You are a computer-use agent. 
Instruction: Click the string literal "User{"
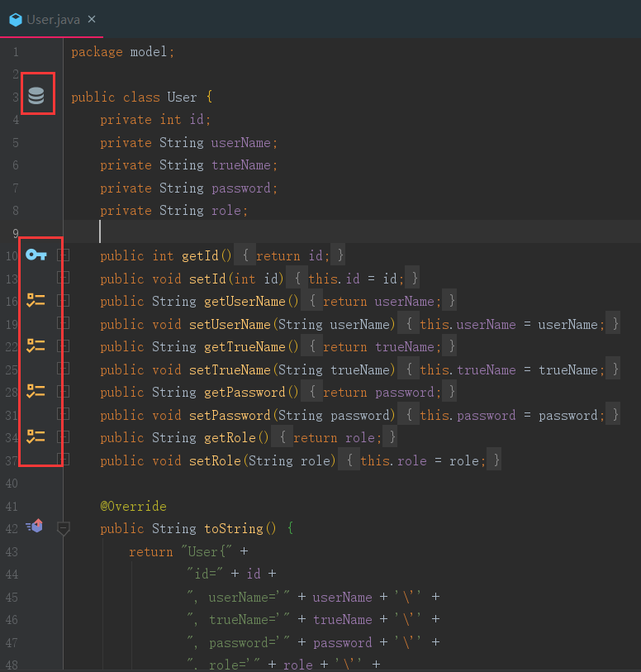pyautogui.click(x=207, y=551)
